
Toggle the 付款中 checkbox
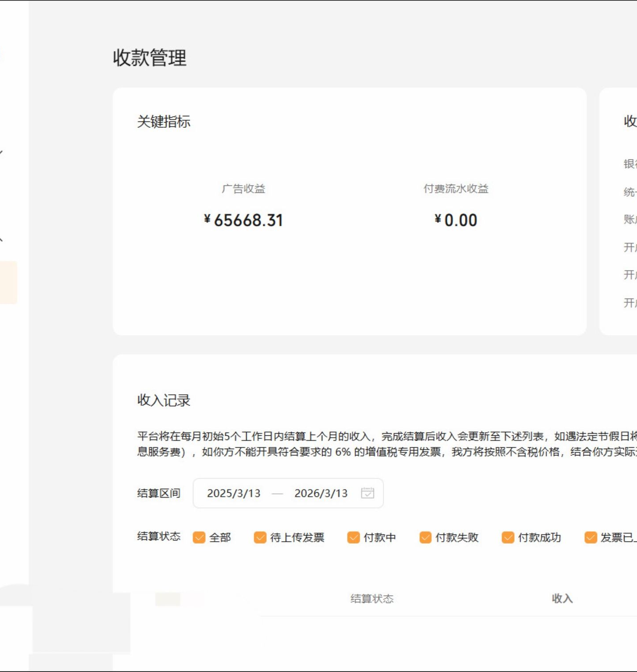click(x=353, y=537)
